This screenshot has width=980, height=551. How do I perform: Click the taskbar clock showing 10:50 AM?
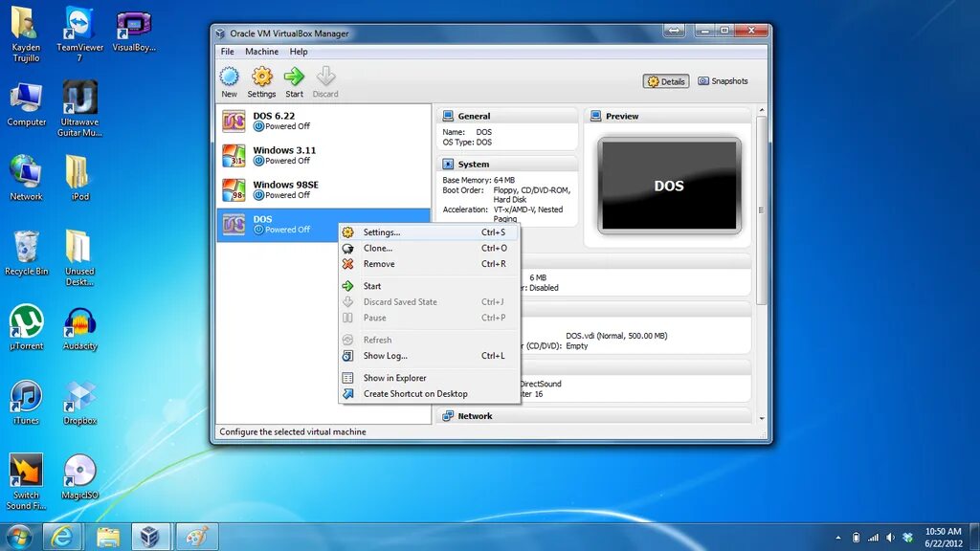943,538
